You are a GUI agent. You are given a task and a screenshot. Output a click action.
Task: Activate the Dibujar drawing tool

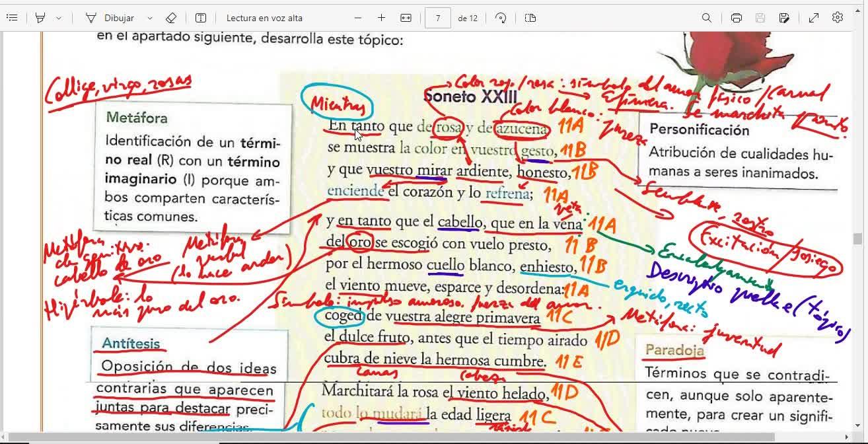click(x=110, y=18)
